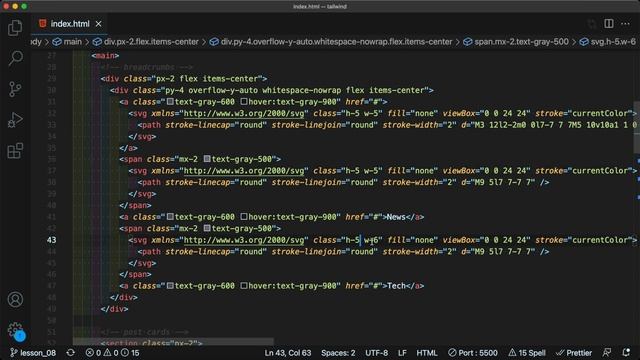The height and width of the screenshot is (360, 640).
Task: Select the UTF-8 encoding indicator
Action: pos(376,353)
